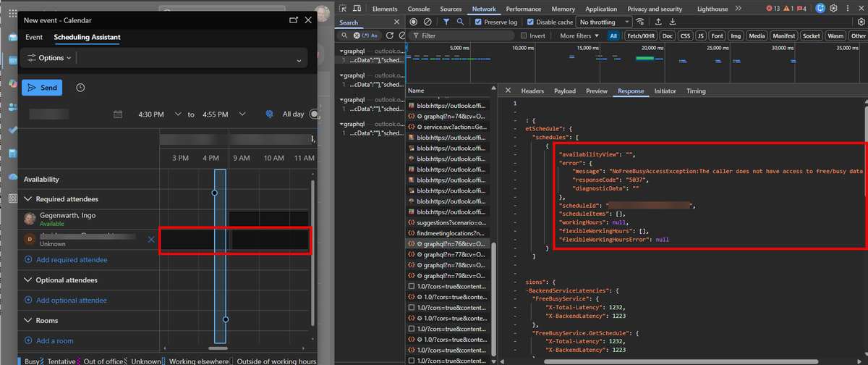Open DevTools settings gear in top bar

(x=835, y=9)
